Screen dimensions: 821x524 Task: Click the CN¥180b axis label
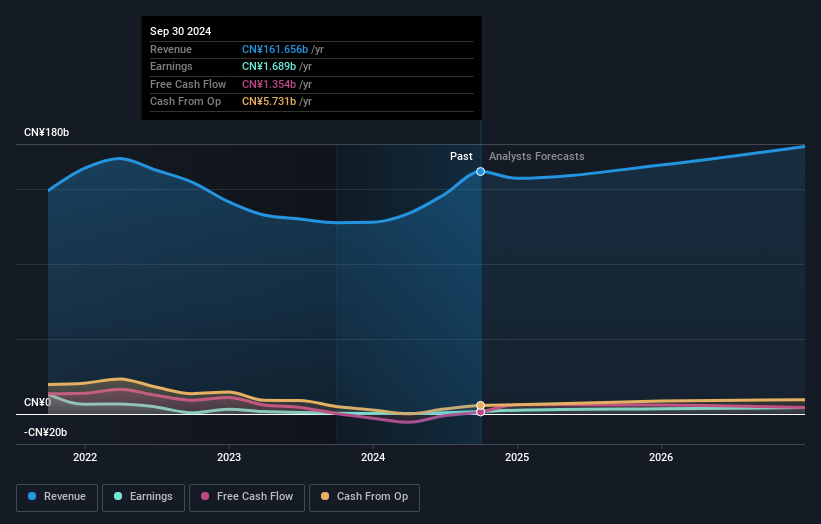pos(47,132)
